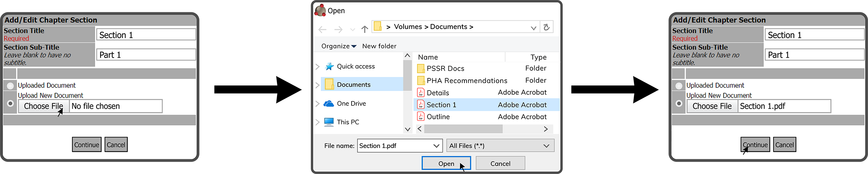Select the Outline PDF file icon
Screen dimensions: 868x174
[421, 116]
